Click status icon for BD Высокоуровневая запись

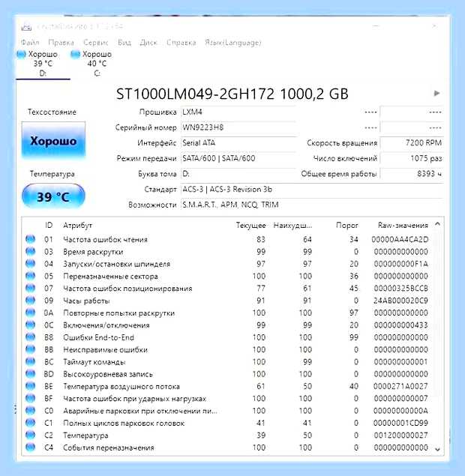[x=30, y=374]
